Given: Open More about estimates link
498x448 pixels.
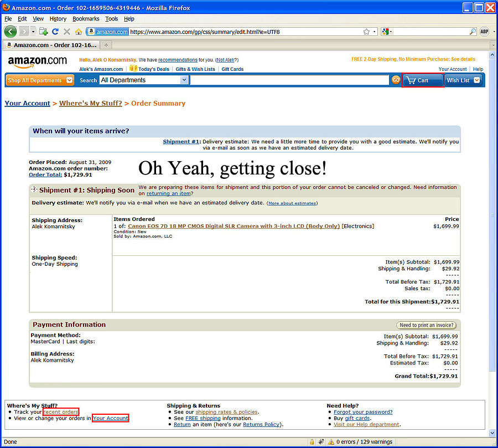Looking at the screenshot, I should coord(292,203).
